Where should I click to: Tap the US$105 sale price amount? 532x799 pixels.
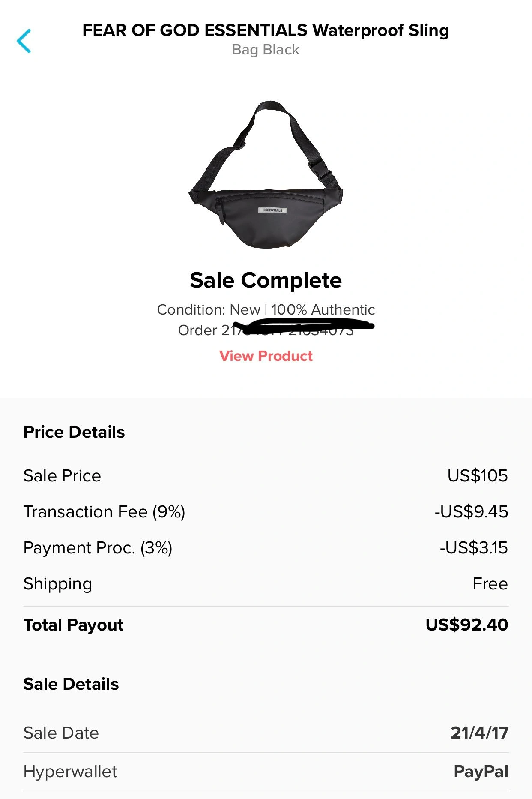478,476
